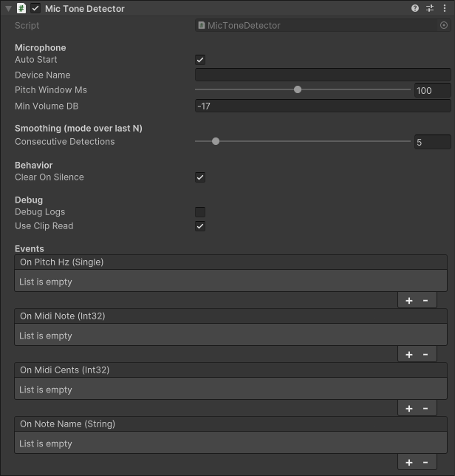Remove a listener from On Midi Note event
Screen dimensions: 455x476
(x=425, y=355)
